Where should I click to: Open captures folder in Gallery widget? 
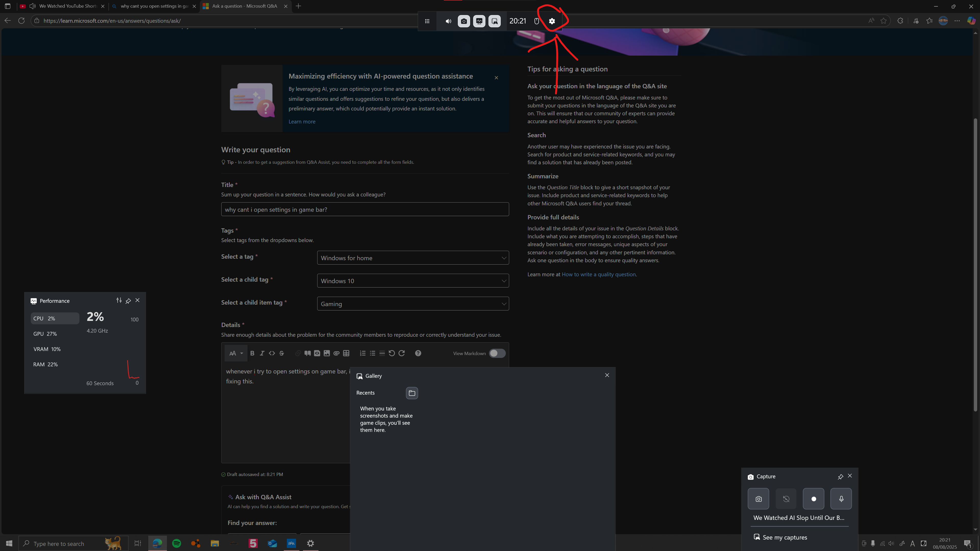[x=412, y=393]
